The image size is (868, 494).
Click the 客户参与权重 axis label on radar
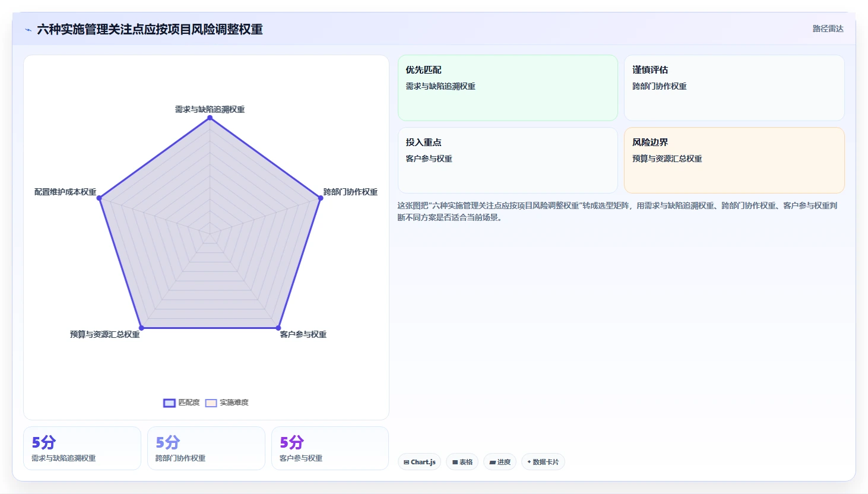[x=303, y=334]
